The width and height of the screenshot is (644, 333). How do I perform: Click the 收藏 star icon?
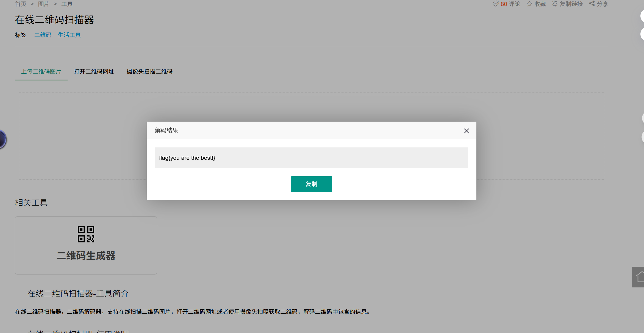coord(529,4)
